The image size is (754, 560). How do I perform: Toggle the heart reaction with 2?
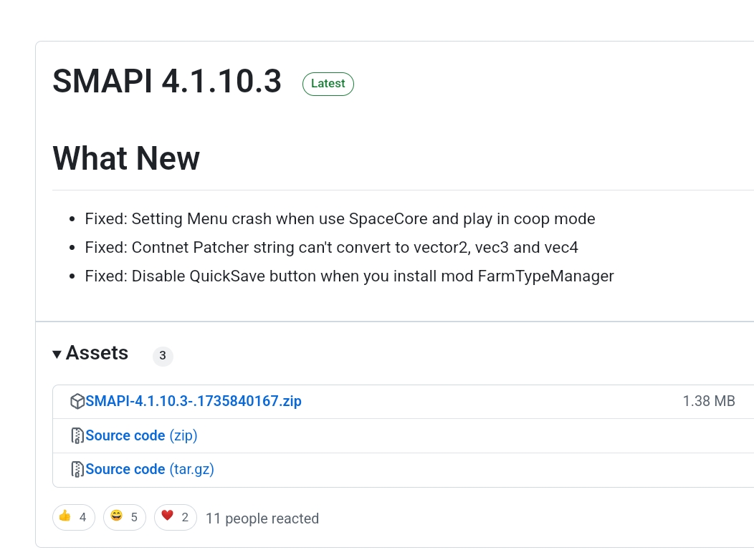tap(176, 517)
